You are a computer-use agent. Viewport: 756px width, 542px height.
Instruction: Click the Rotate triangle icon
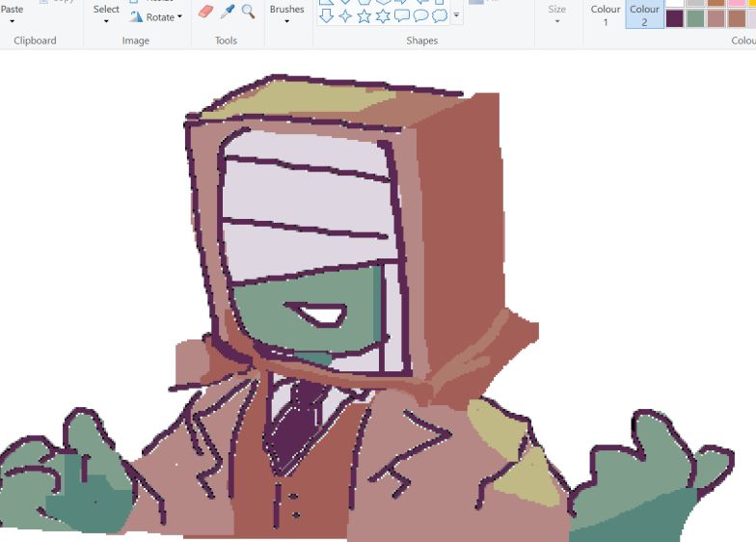coord(137,17)
